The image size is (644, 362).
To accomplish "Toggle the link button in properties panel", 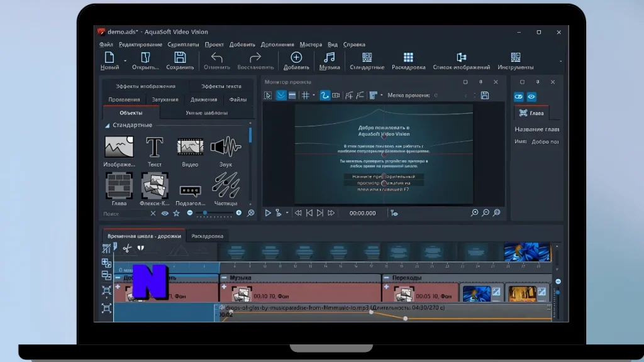I will pyautogui.click(x=519, y=97).
